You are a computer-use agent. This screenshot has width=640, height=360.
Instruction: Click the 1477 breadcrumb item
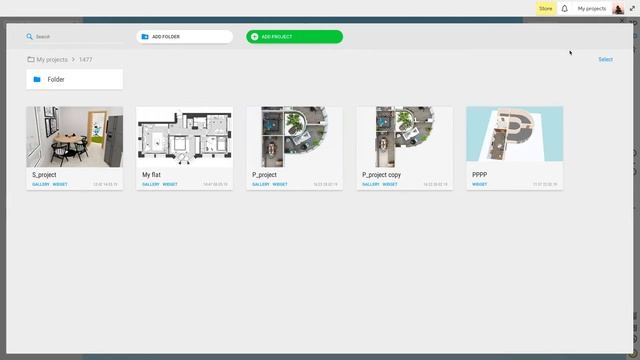[85, 60]
